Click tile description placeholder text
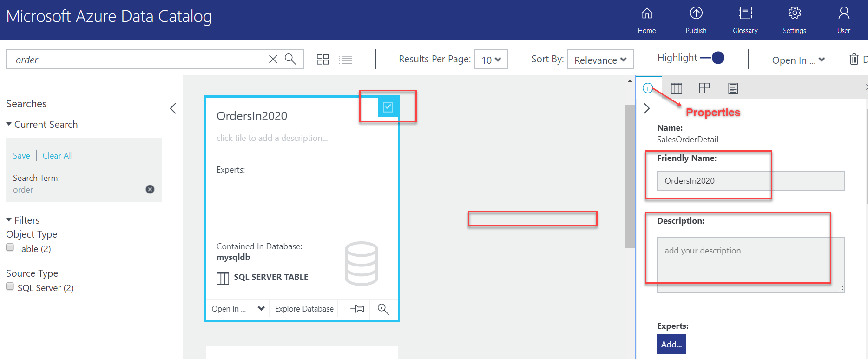Image resolution: width=868 pixels, height=359 pixels. (x=272, y=138)
